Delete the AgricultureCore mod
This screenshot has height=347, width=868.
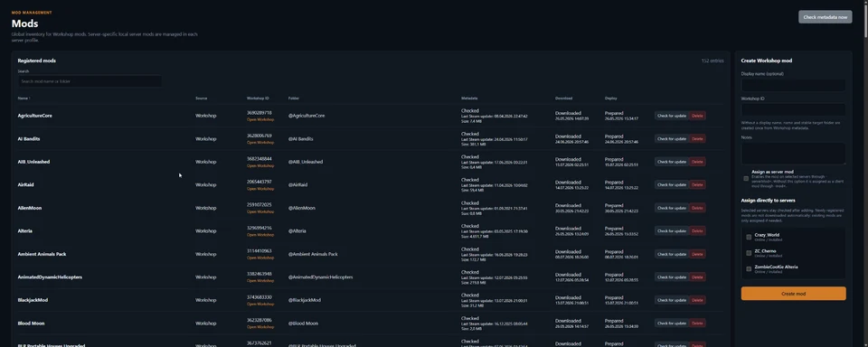tap(697, 116)
